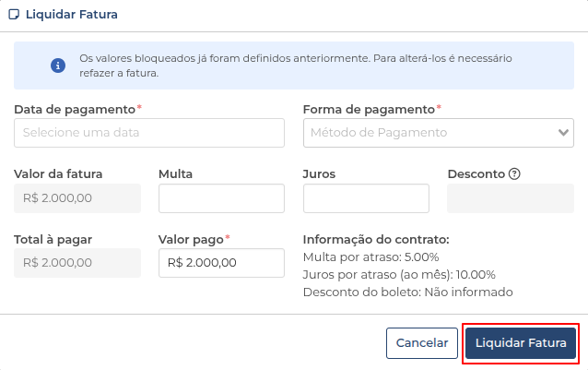The width and height of the screenshot is (588, 370).
Task: Click the Data de pagamento date field
Action: coord(149,133)
